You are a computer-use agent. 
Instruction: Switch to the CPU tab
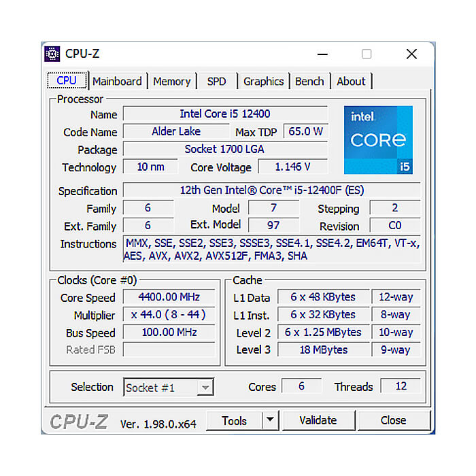tap(67, 81)
